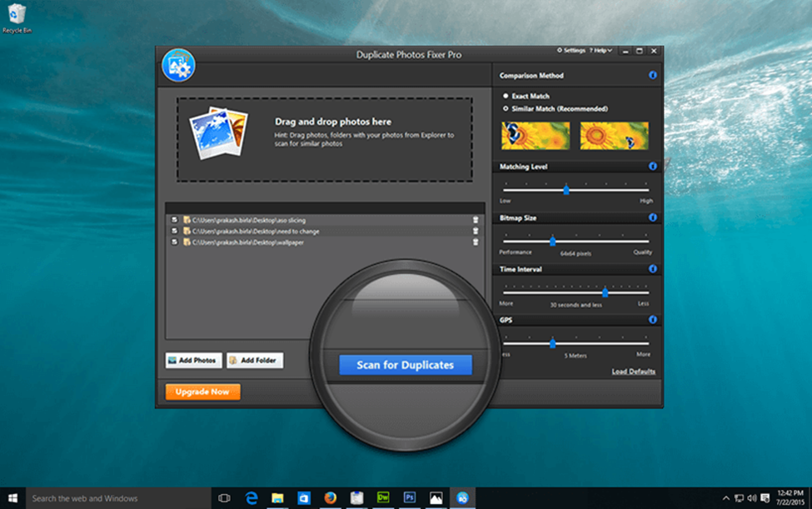Click the Load Defaults link
Image resolution: width=812 pixels, height=509 pixels.
pyautogui.click(x=633, y=372)
